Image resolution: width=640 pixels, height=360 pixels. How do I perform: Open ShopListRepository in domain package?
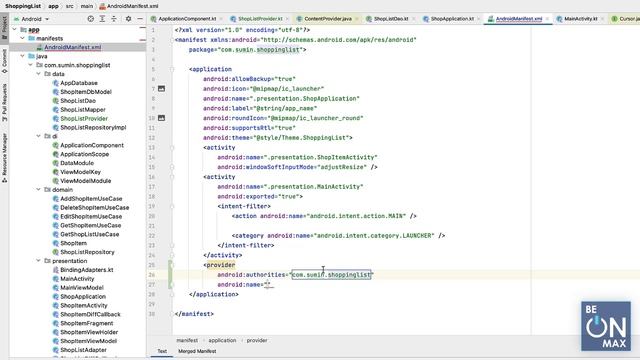click(x=87, y=252)
